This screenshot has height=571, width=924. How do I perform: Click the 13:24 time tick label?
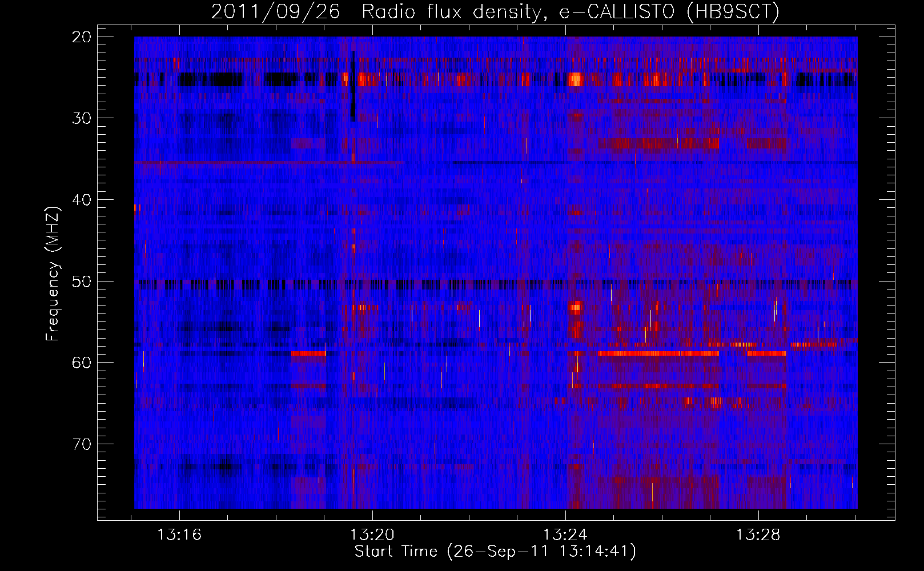[565, 536]
